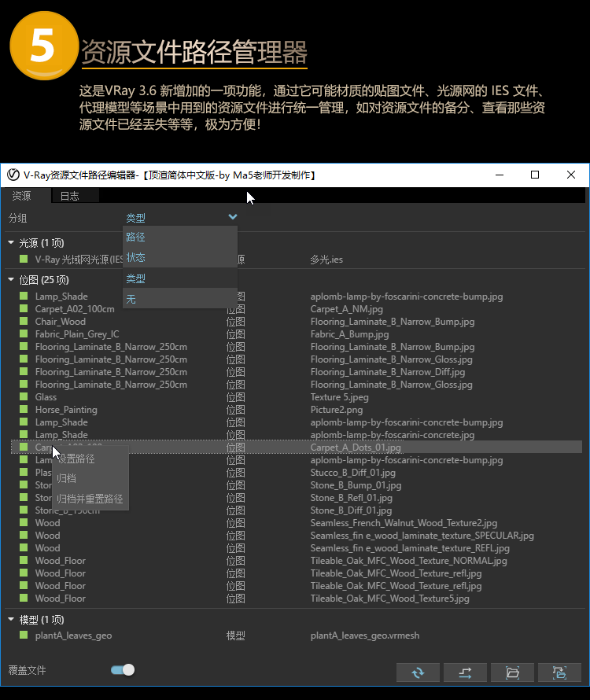Click file name Seamless_fin e_wood REFL.jpg
The height and width of the screenshot is (700, 590).
(x=410, y=547)
